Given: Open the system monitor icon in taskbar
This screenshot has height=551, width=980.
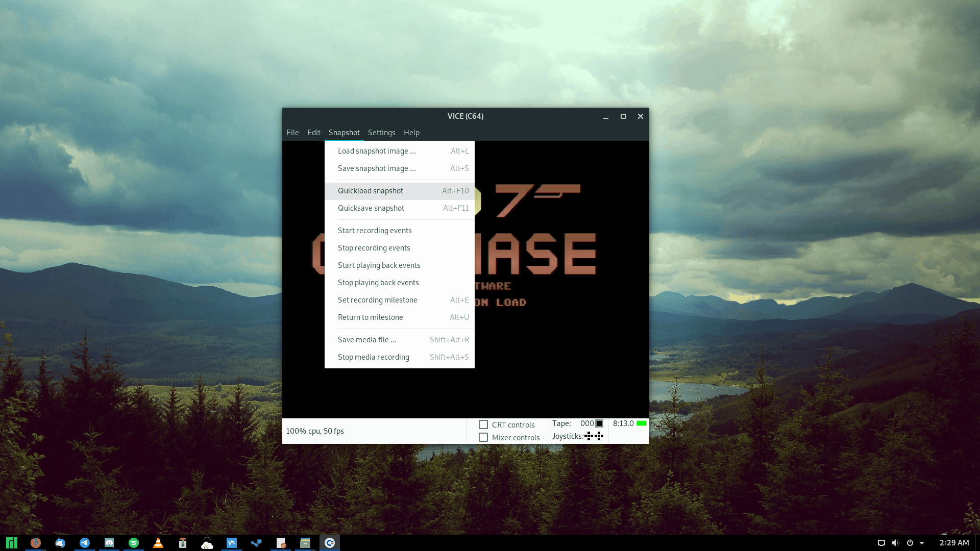Looking at the screenshot, I should coord(232,543).
